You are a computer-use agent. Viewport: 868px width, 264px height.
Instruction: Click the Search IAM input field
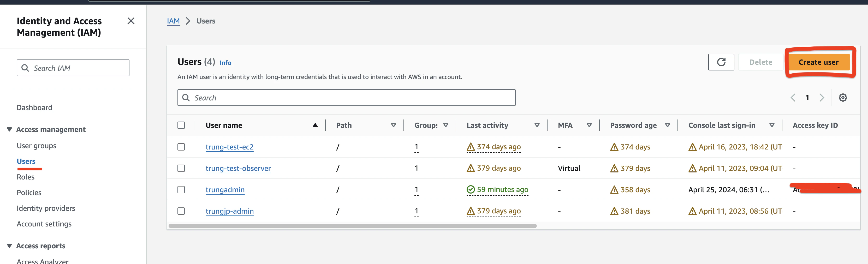point(73,68)
